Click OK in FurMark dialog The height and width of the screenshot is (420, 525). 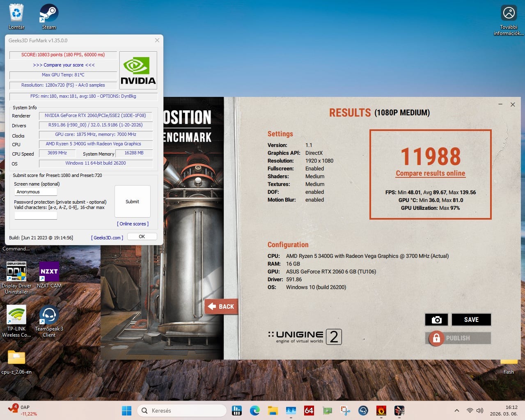point(142,236)
